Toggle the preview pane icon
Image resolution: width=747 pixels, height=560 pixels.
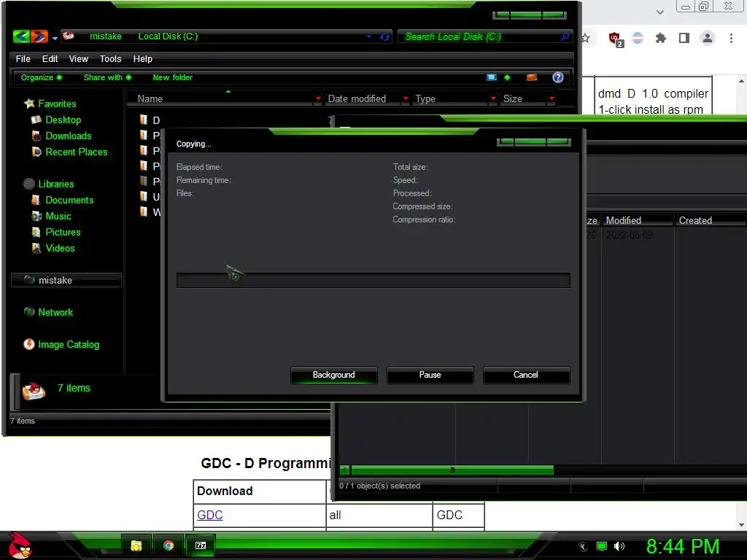pyautogui.click(x=532, y=77)
